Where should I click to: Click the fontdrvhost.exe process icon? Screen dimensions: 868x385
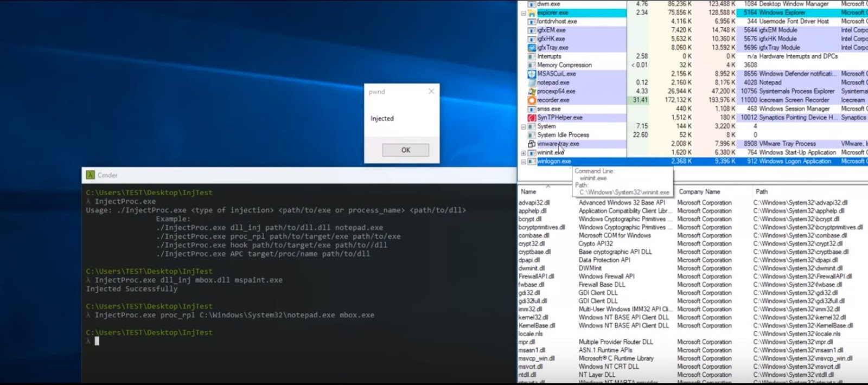[x=532, y=21]
